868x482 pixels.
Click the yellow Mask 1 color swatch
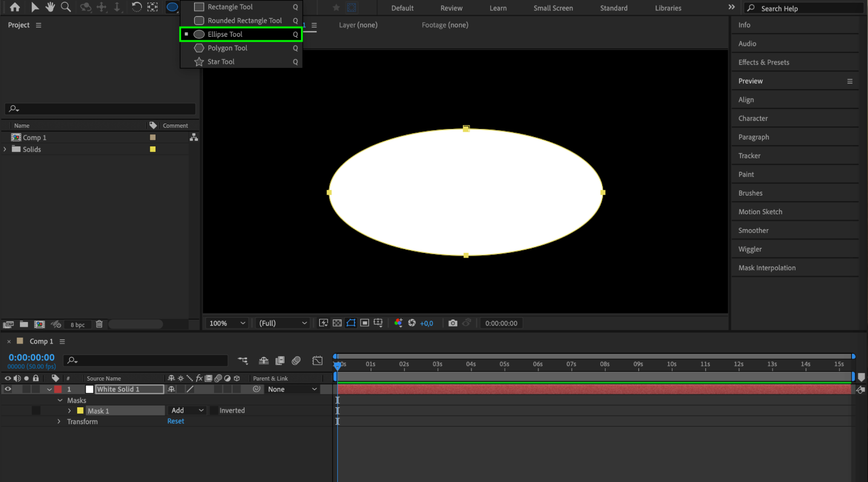pyautogui.click(x=80, y=410)
